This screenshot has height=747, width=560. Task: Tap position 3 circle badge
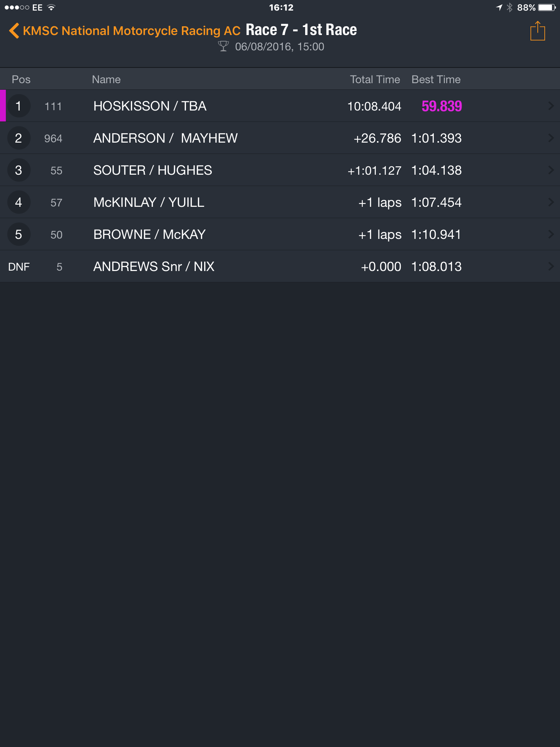[19, 170]
